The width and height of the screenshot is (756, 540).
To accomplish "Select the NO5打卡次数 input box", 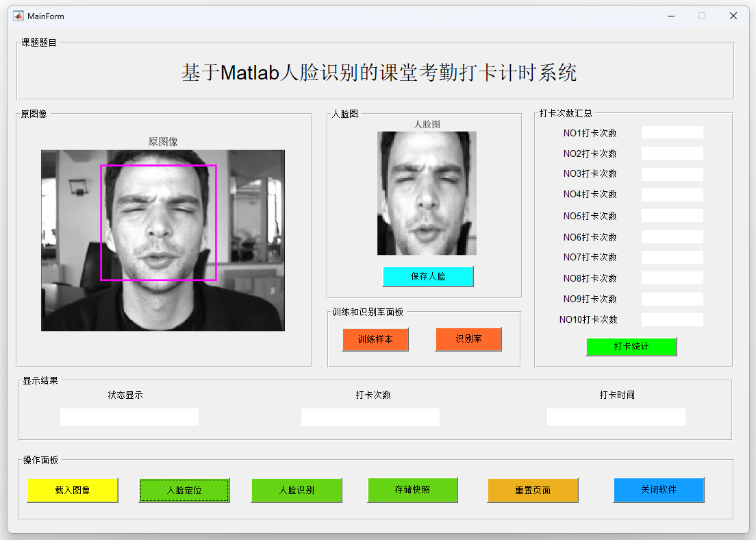I will pyautogui.click(x=672, y=215).
